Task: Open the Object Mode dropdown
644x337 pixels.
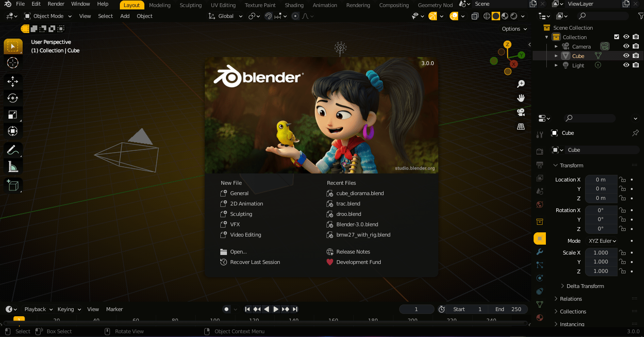Action: [x=48, y=16]
